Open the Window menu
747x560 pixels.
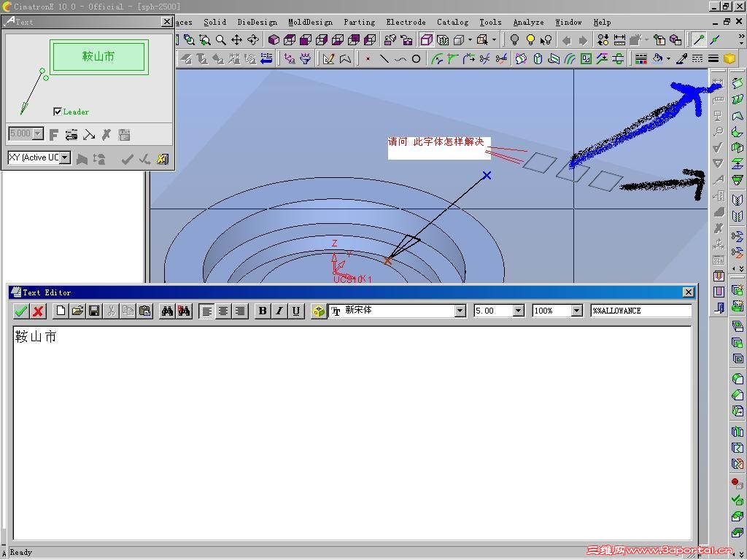[568, 22]
